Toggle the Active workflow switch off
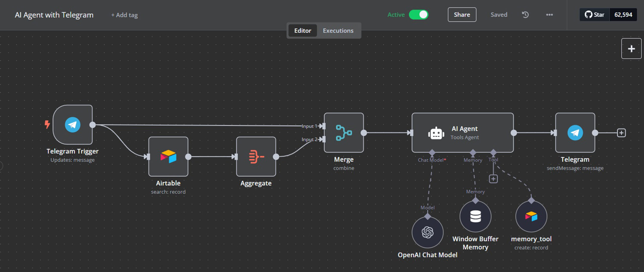The image size is (644, 272). 419,15
